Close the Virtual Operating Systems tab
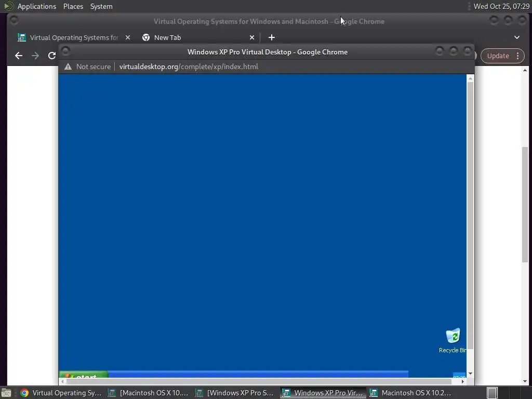Screen dimensions: 532x399 pos(128,37)
